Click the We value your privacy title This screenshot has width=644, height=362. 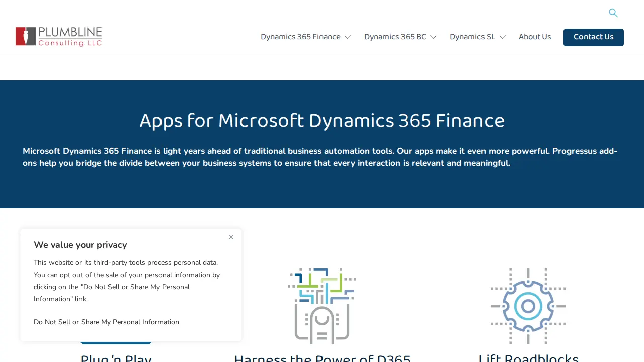coord(80,245)
